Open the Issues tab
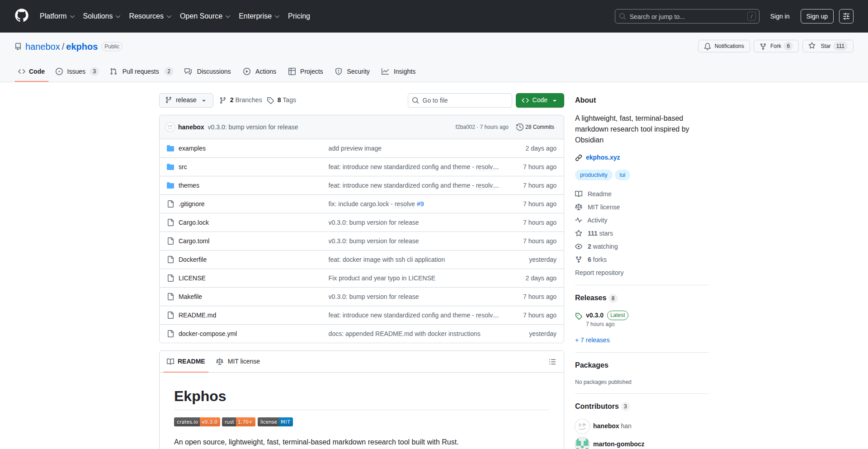 click(77, 71)
